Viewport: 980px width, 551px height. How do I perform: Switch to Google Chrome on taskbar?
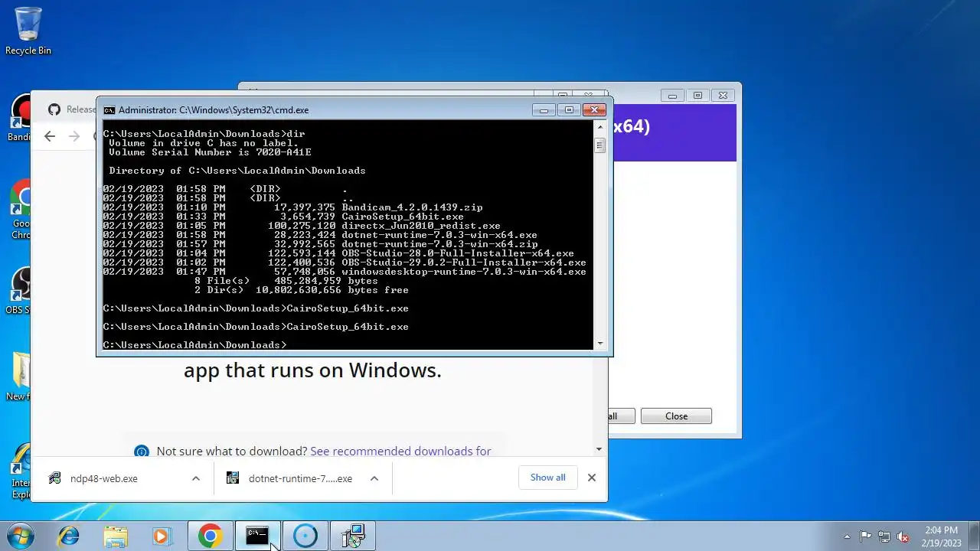pyautogui.click(x=211, y=536)
